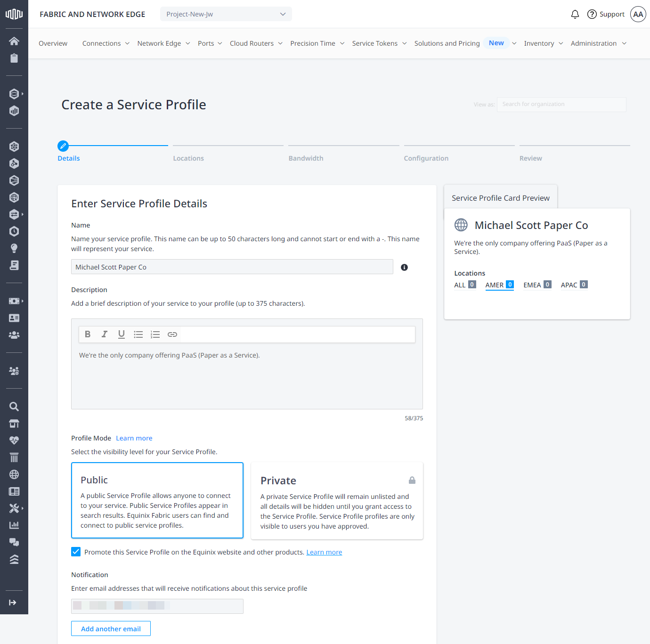Click the clipboard icon in sidebar
The width and height of the screenshot is (650, 644).
pos(14,58)
